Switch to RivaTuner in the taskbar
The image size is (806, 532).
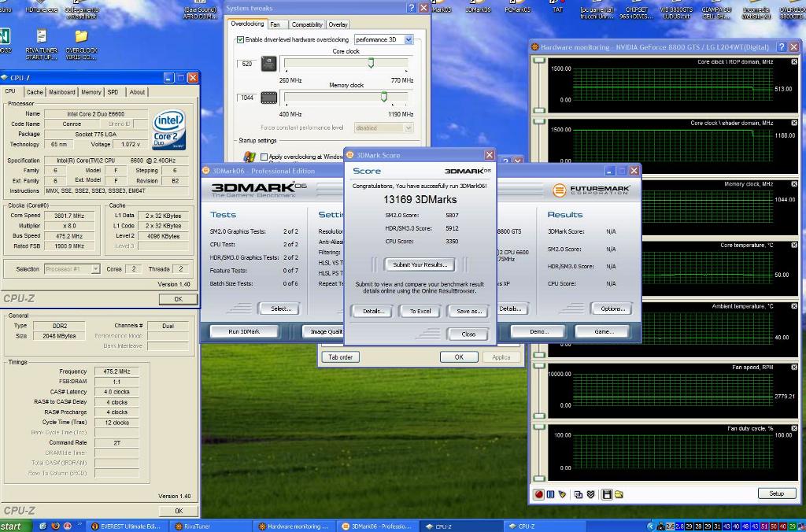[x=211, y=526]
